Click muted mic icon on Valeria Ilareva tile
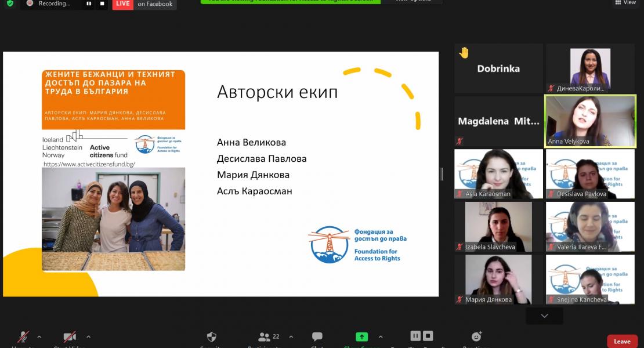This screenshot has width=644, height=348. 551,246
